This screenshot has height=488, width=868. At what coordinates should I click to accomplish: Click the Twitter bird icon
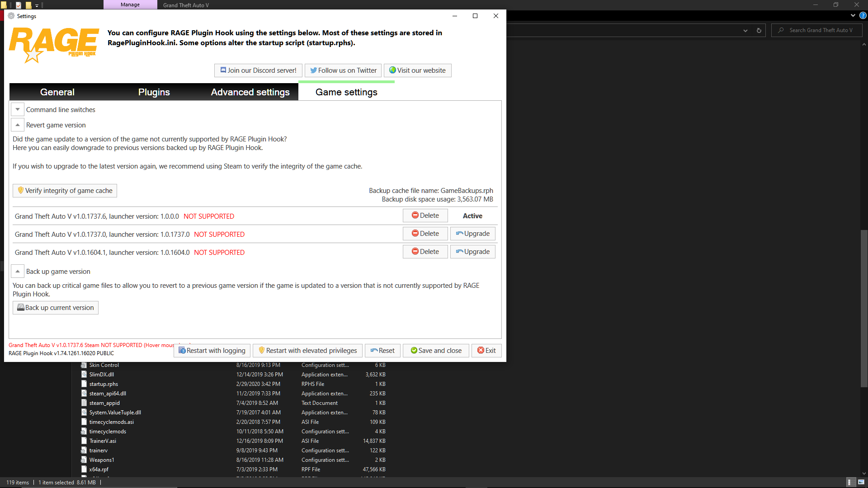point(313,70)
